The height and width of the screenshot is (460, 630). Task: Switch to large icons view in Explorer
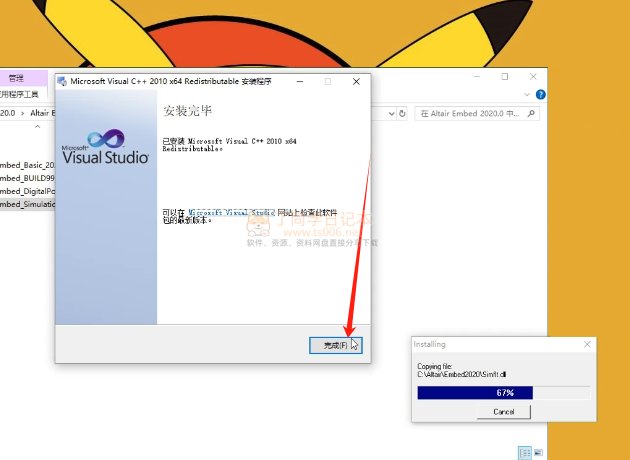click(x=538, y=453)
